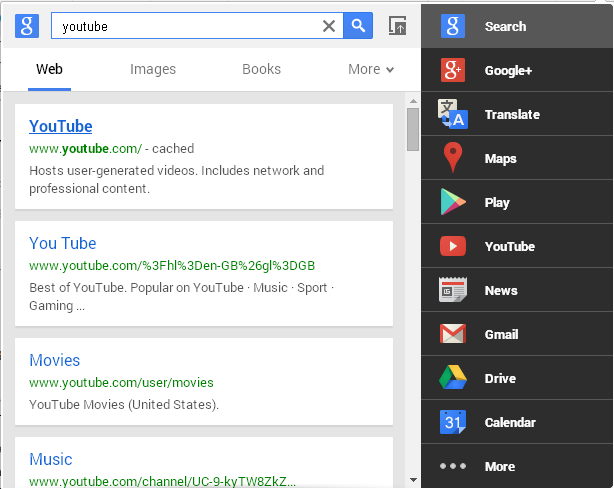Open the Gmail envelope icon
The image size is (614, 489).
pyautogui.click(x=453, y=334)
